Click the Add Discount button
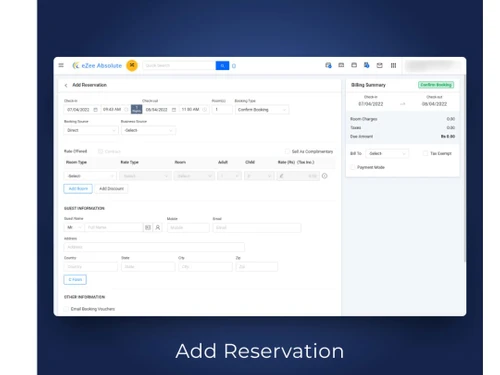Viewport: 500px width, 375px height. pos(111,189)
